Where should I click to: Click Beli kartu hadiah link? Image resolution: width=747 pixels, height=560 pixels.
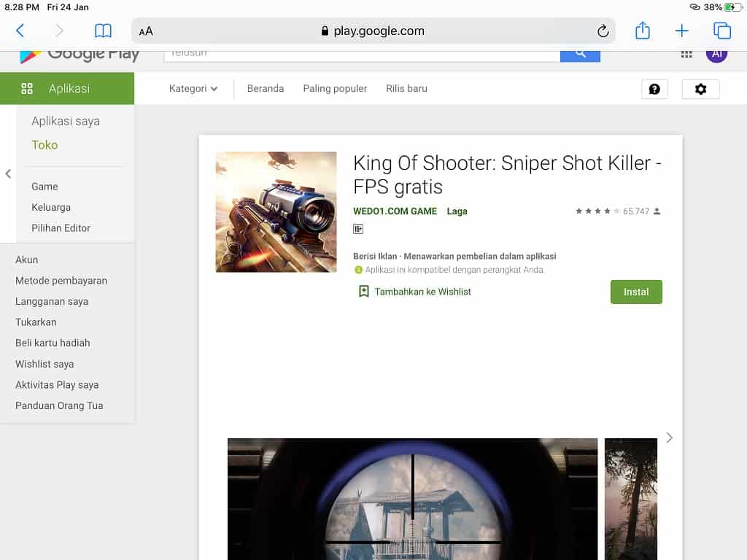(53, 343)
